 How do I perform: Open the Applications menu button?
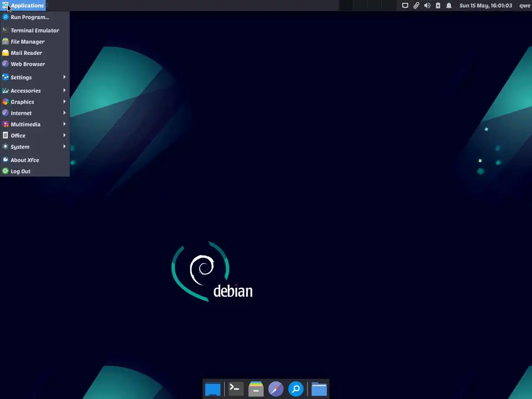23,5
